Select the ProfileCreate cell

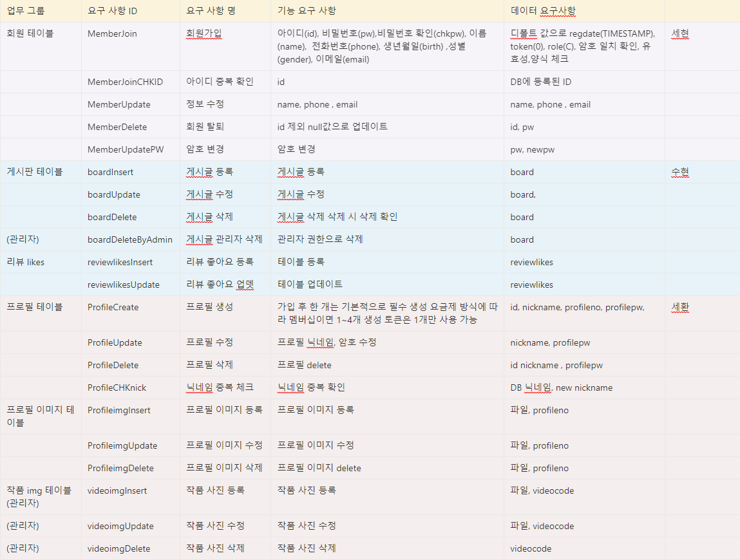tap(130, 313)
